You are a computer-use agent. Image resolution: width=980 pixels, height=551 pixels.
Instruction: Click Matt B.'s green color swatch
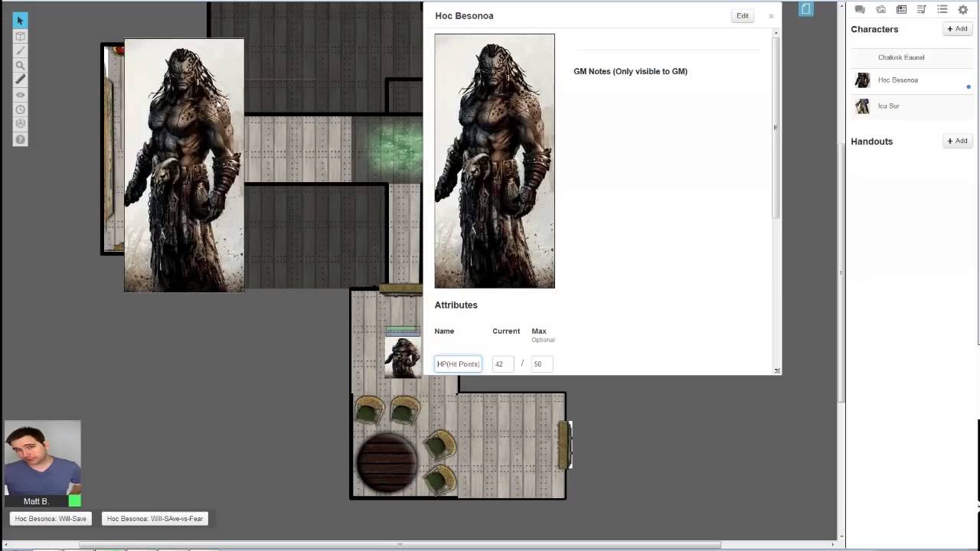coord(74,501)
